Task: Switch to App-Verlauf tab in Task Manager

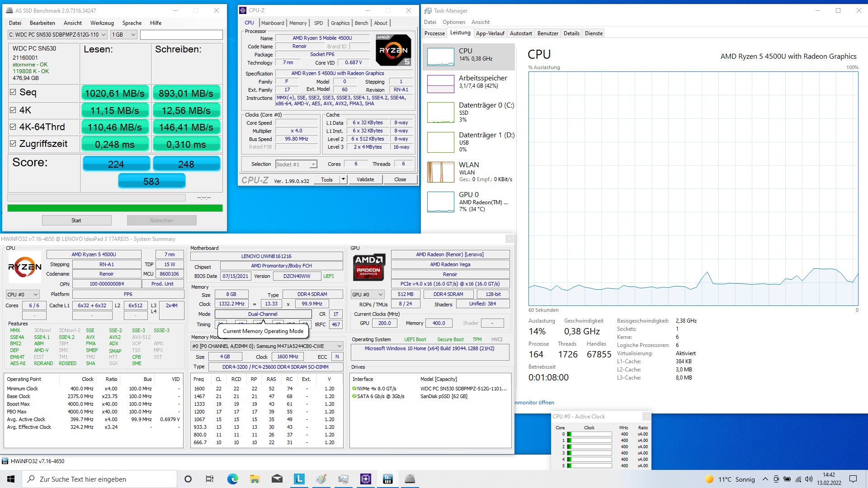Action: click(490, 33)
